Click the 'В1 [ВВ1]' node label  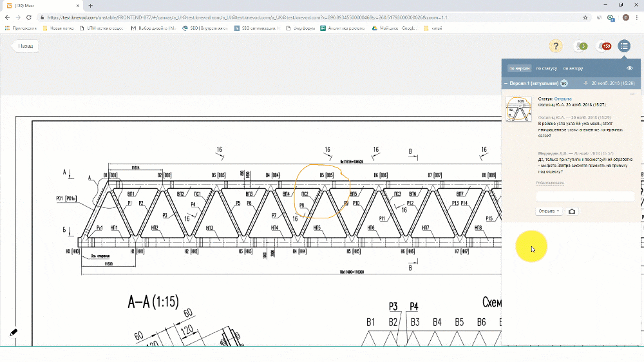(110, 175)
